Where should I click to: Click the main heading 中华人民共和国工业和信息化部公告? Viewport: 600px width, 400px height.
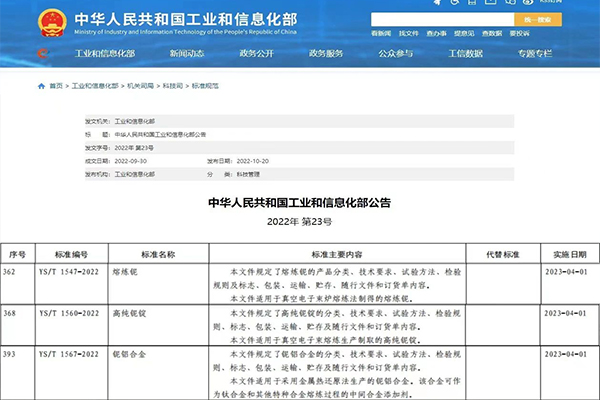pyautogui.click(x=300, y=202)
